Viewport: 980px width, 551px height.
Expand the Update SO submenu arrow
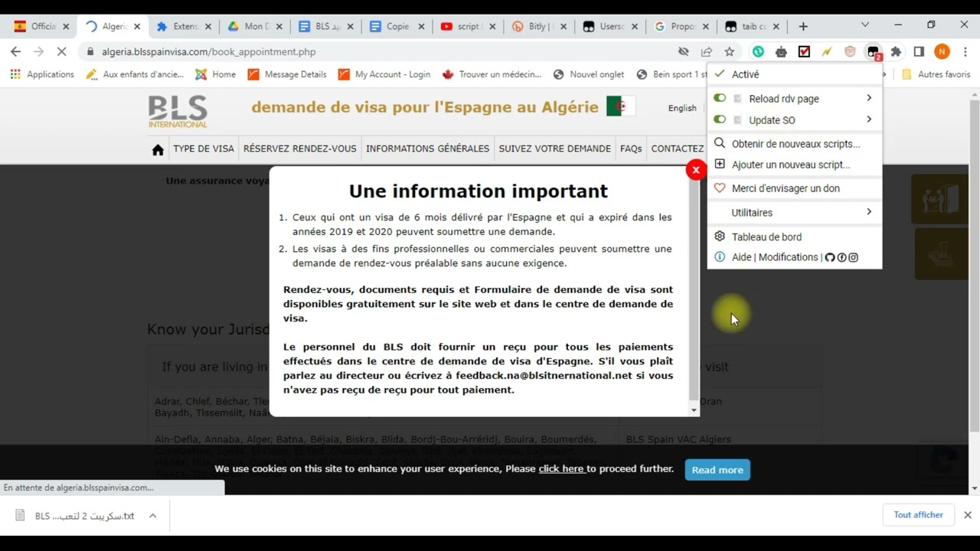point(869,119)
